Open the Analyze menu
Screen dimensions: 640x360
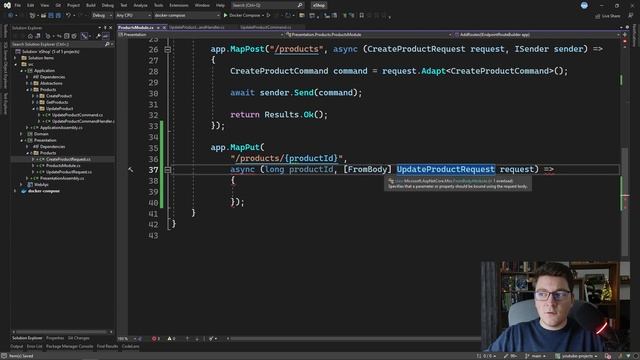tap(140, 5)
